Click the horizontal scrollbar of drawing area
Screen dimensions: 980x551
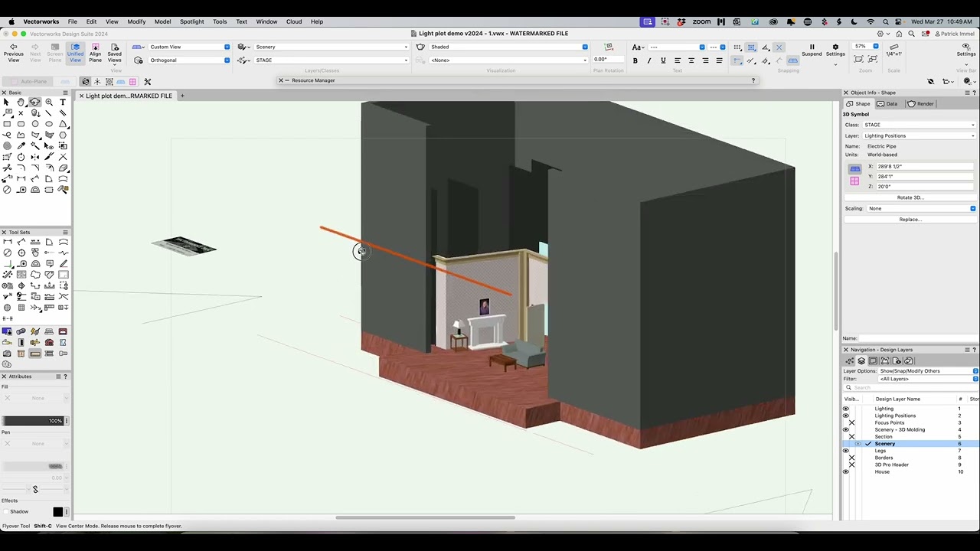tap(425, 517)
